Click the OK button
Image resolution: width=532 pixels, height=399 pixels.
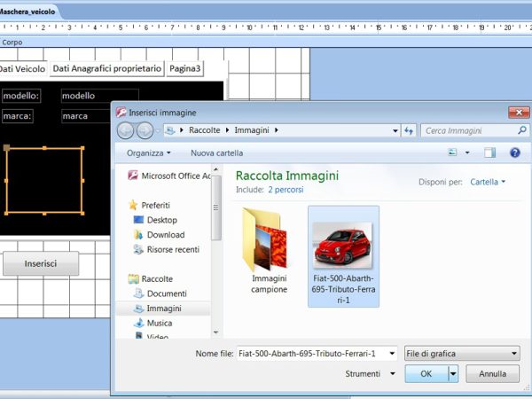(x=426, y=374)
